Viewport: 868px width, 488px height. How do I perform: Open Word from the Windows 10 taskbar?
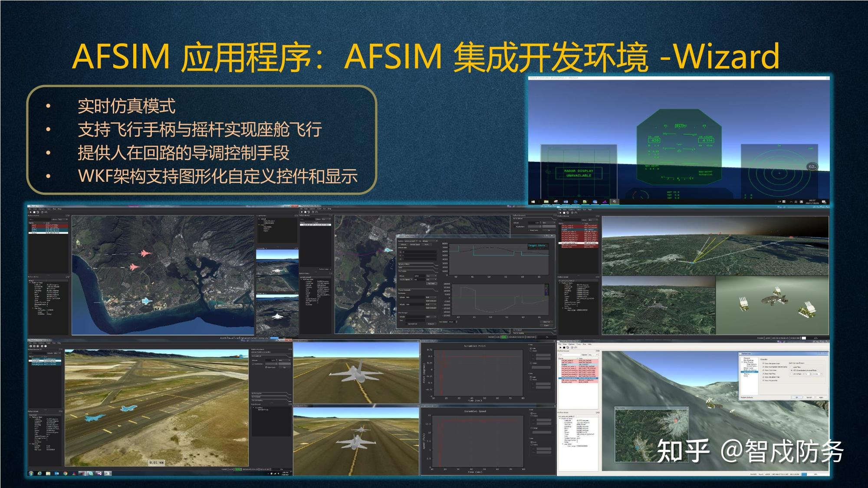pyautogui.click(x=566, y=202)
